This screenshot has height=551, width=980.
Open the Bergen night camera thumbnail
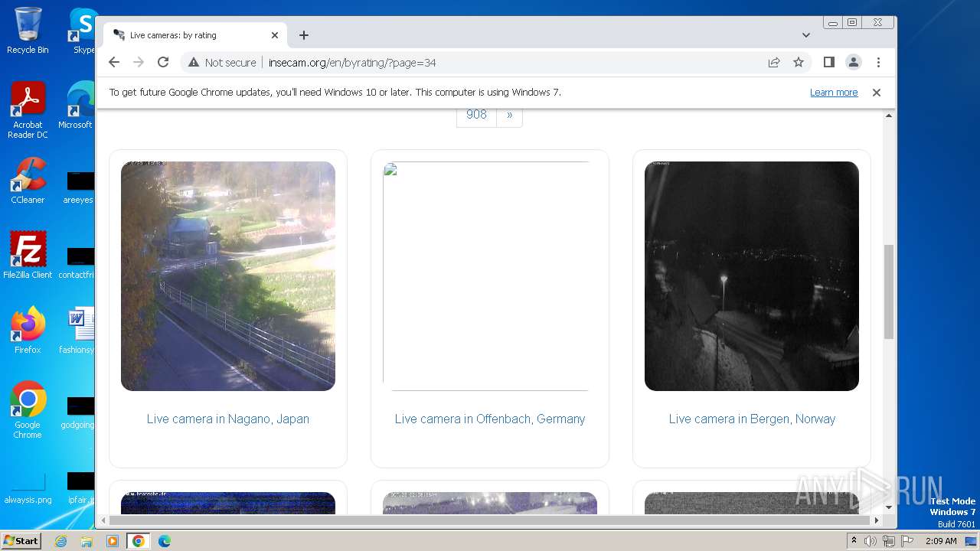point(752,276)
